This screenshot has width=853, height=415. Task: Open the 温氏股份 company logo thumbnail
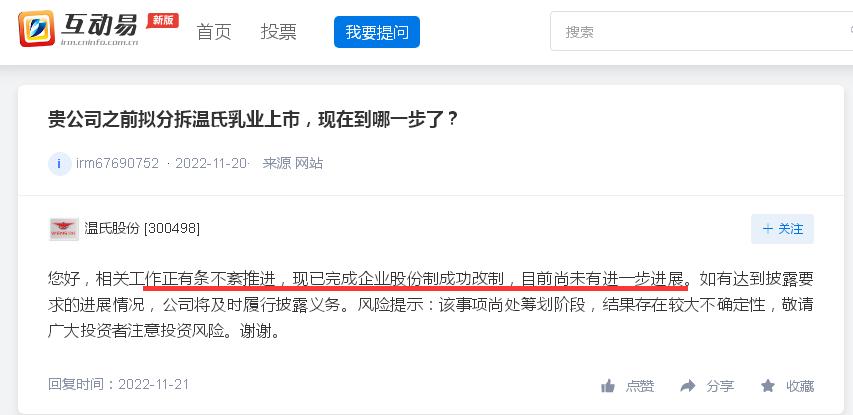[x=64, y=229]
